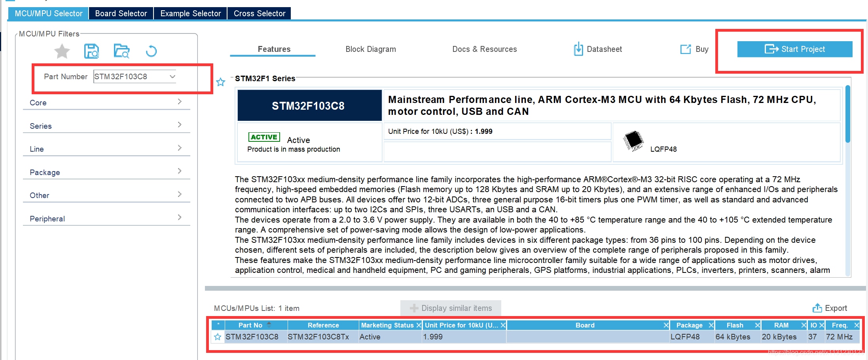868x360 pixels.
Task: Switch to Example Selector tab
Action: (190, 13)
